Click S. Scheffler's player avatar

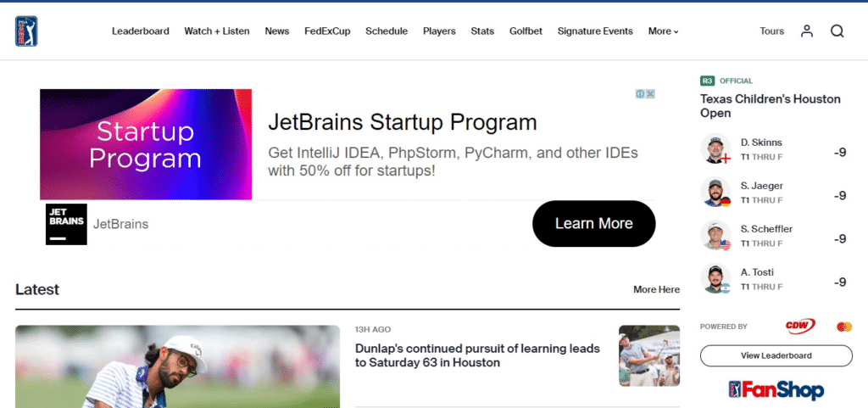(x=715, y=235)
